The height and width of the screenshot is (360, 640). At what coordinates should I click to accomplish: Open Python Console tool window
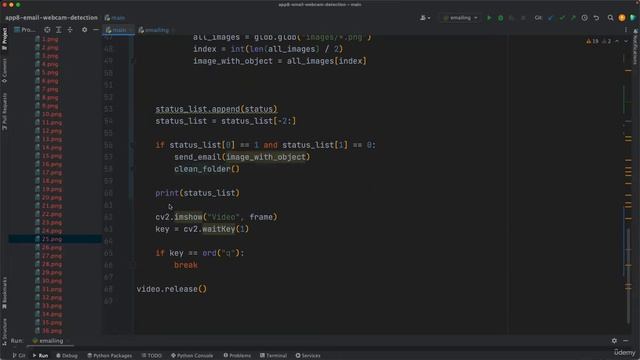pyautogui.click(x=192, y=356)
